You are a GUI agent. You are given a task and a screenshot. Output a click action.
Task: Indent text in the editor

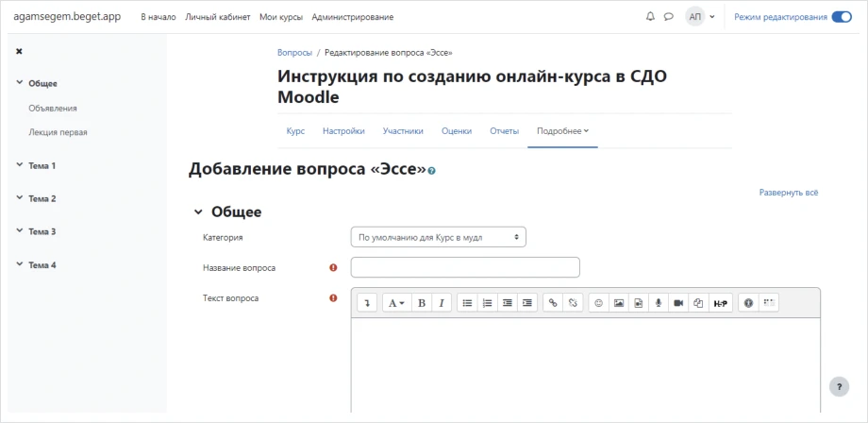[527, 303]
